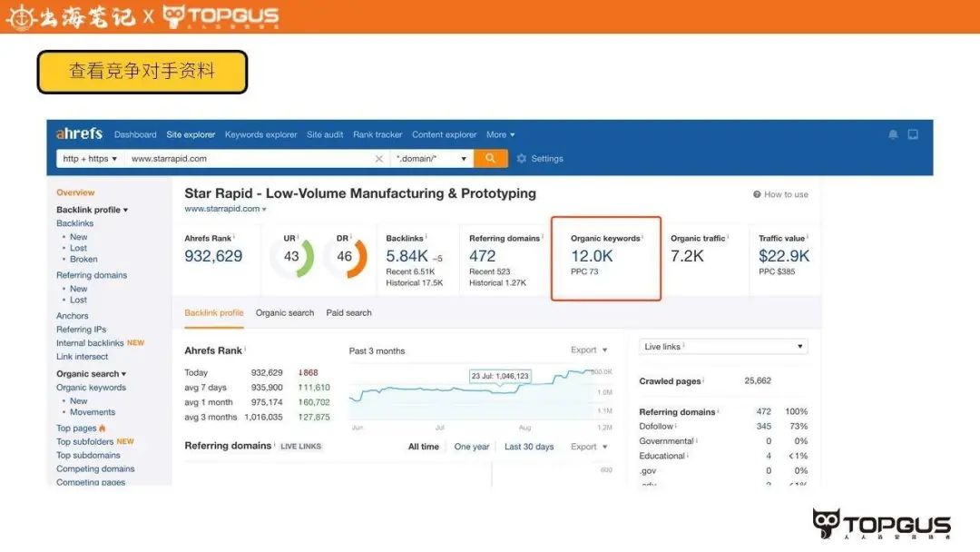Select the All time range
Screen dimensions: 980x552
[x=423, y=447]
